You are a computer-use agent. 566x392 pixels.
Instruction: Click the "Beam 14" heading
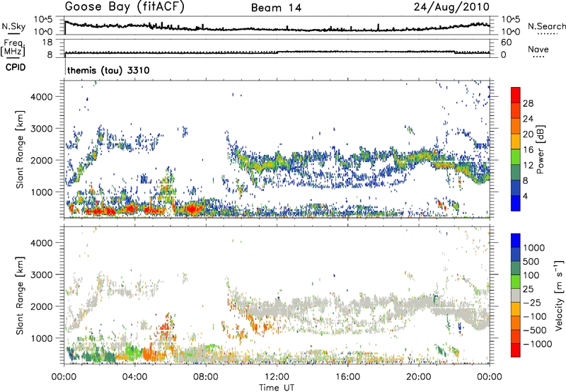pos(276,8)
